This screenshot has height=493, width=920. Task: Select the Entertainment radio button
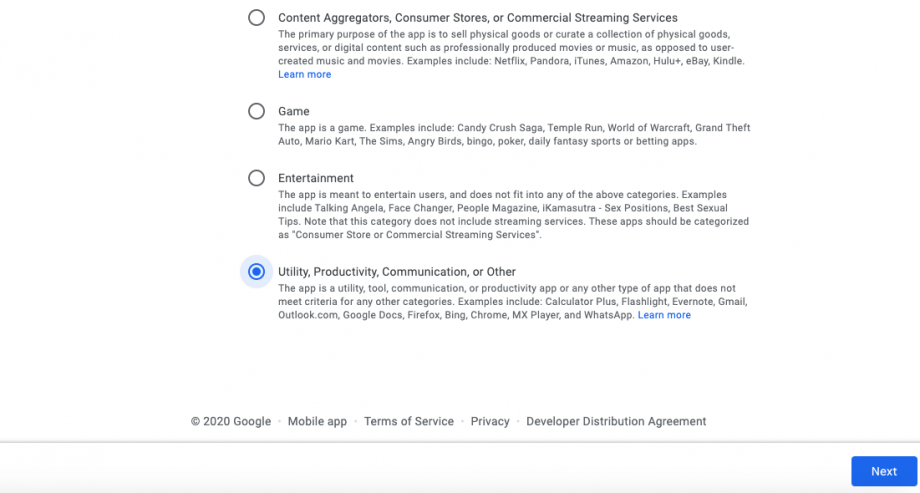(257, 178)
